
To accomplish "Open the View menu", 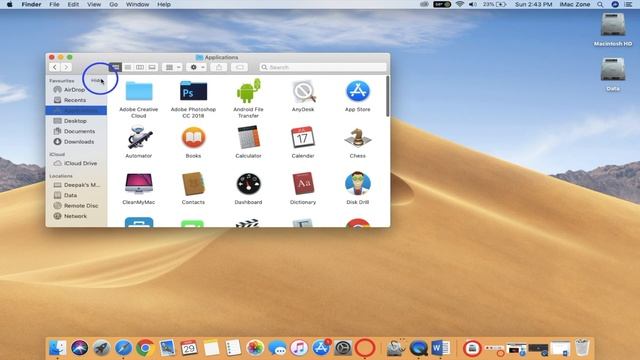I will click(94, 4).
